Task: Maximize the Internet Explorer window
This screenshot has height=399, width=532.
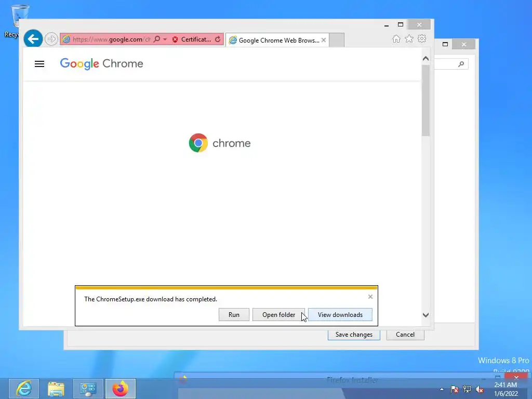Action: click(x=401, y=25)
